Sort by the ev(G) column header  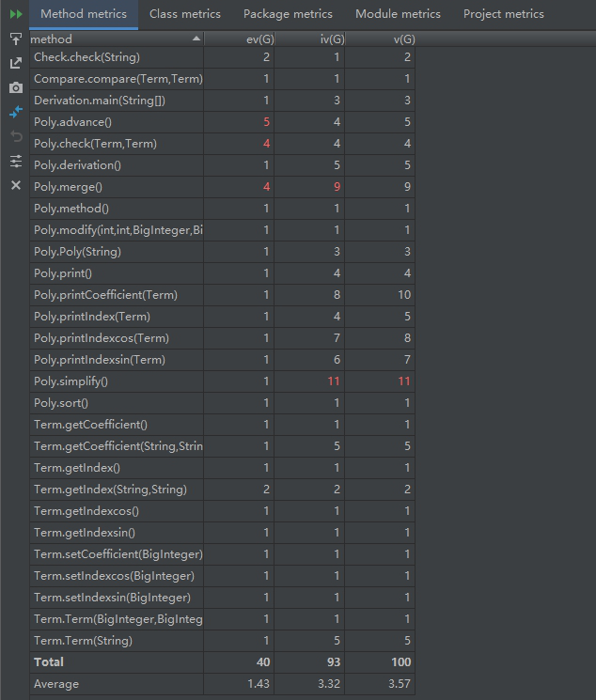[x=255, y=39]
